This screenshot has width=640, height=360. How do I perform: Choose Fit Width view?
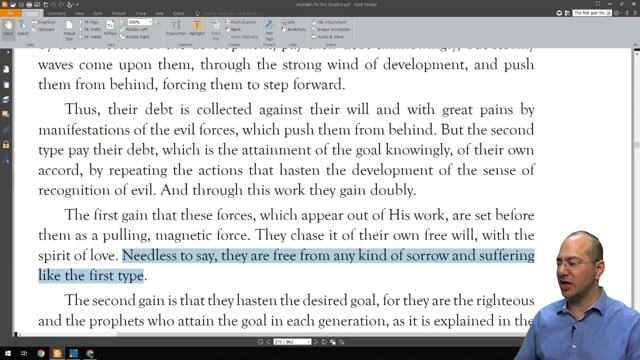90,29
